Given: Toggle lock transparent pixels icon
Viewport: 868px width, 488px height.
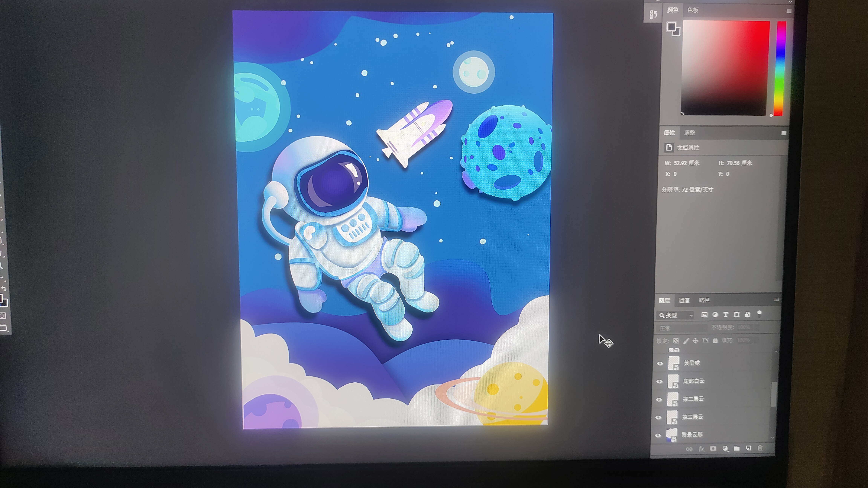Looking at the screenshot, I should point(676,341).
